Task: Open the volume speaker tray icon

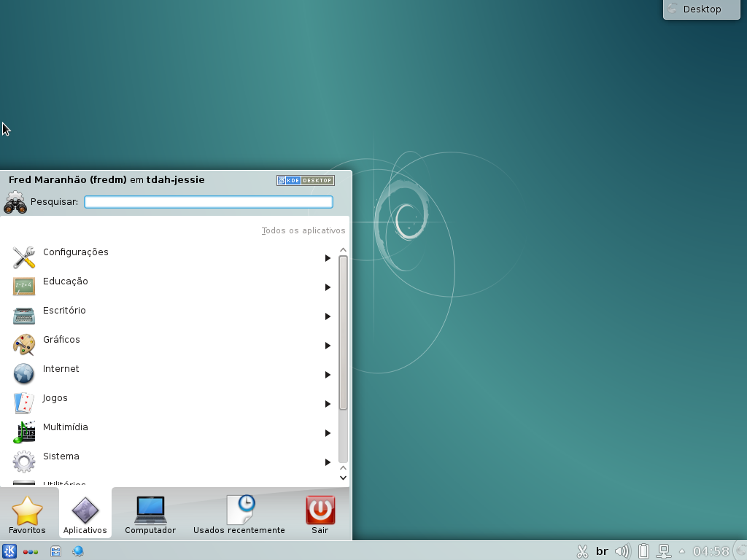Action: [622, 551]
